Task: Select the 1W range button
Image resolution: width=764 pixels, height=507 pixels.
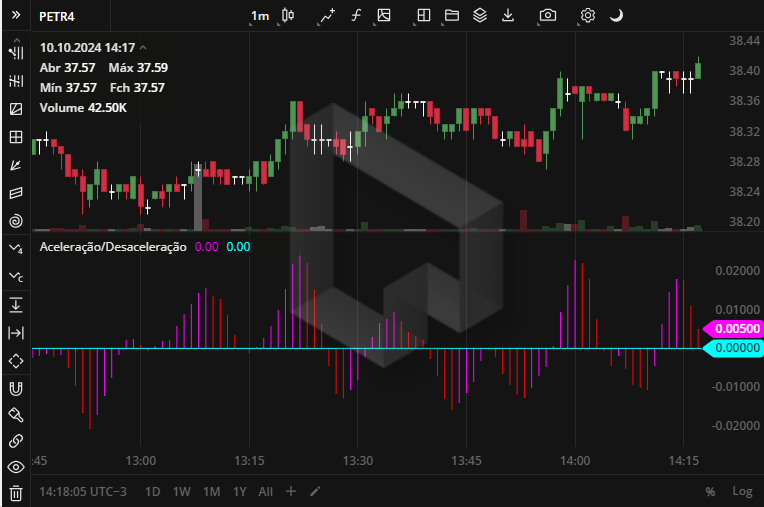Action: click(x=181, y=492)
